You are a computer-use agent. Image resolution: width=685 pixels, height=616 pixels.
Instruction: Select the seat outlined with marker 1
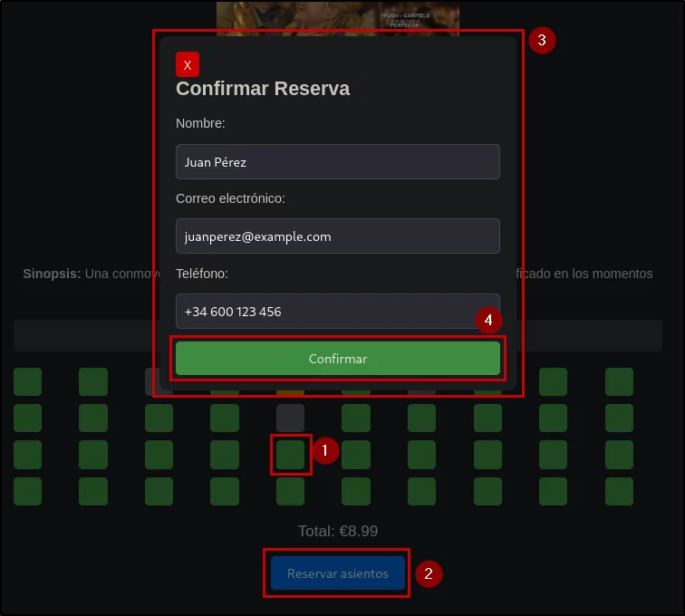291,455
